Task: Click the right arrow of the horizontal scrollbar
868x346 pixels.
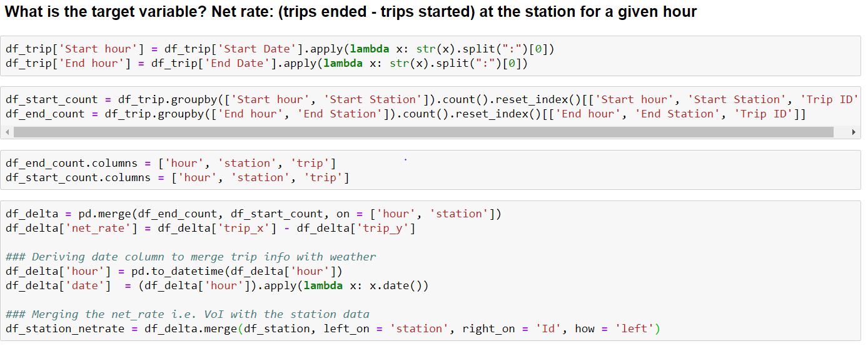Action: [854, 132]
